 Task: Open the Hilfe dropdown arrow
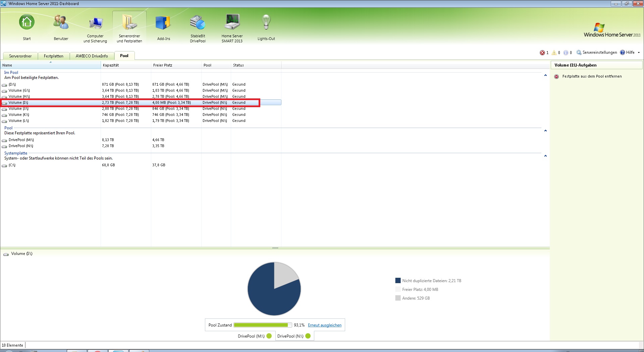point(639,52)
